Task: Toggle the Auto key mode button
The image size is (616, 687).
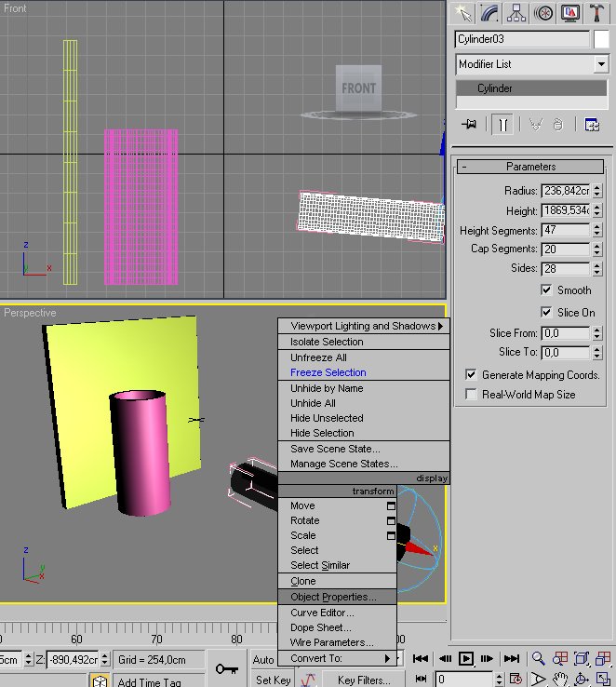Action: point(263,659)
